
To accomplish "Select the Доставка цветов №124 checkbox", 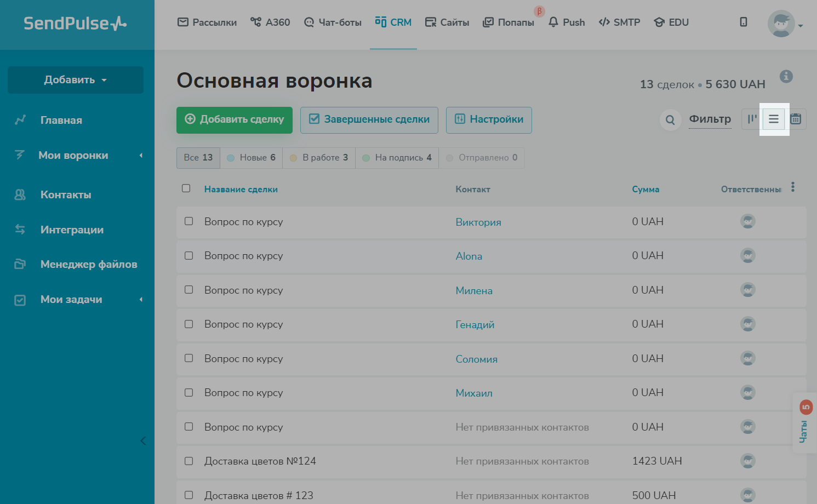I will [189, 461].
